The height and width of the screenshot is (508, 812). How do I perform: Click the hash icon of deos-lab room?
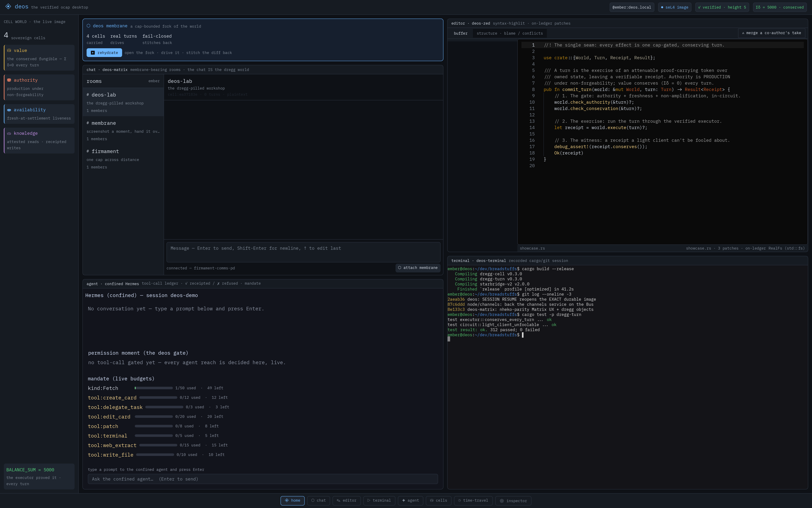point(88,95)
